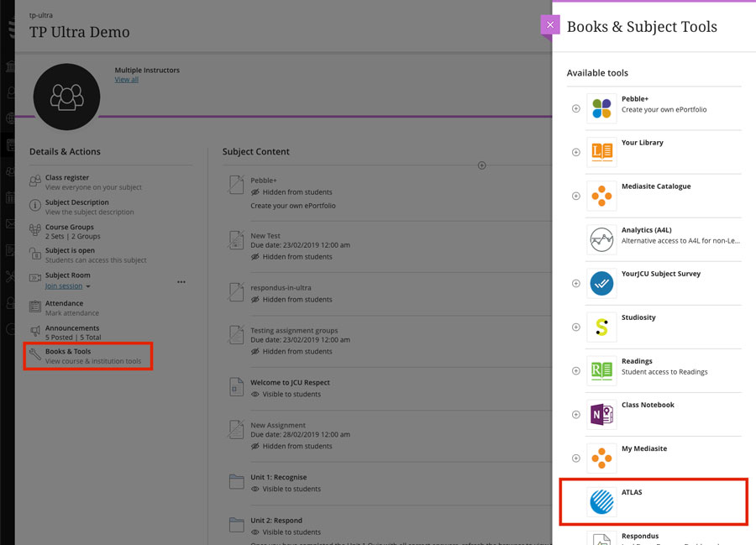This screenshot has width=756, height=545.
Task: Click the TP Ultra Demo course title
Action: pyautogui.click(x=80, y=32)
